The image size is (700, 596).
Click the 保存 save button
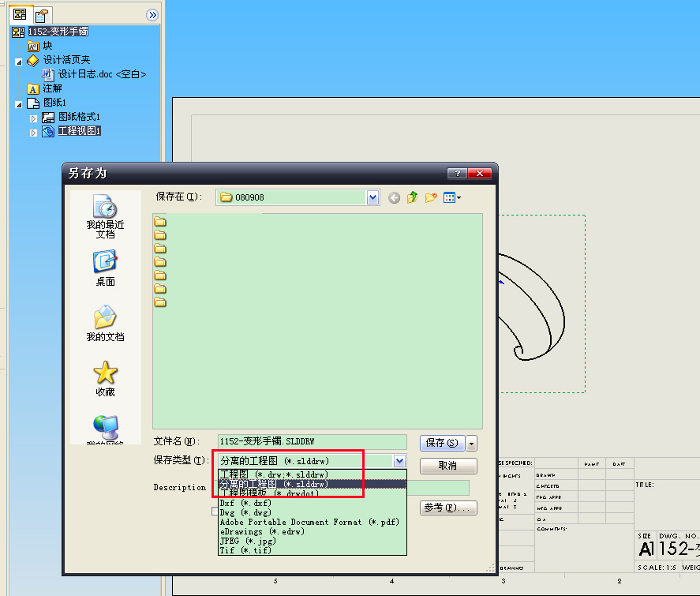coord(442,443)
